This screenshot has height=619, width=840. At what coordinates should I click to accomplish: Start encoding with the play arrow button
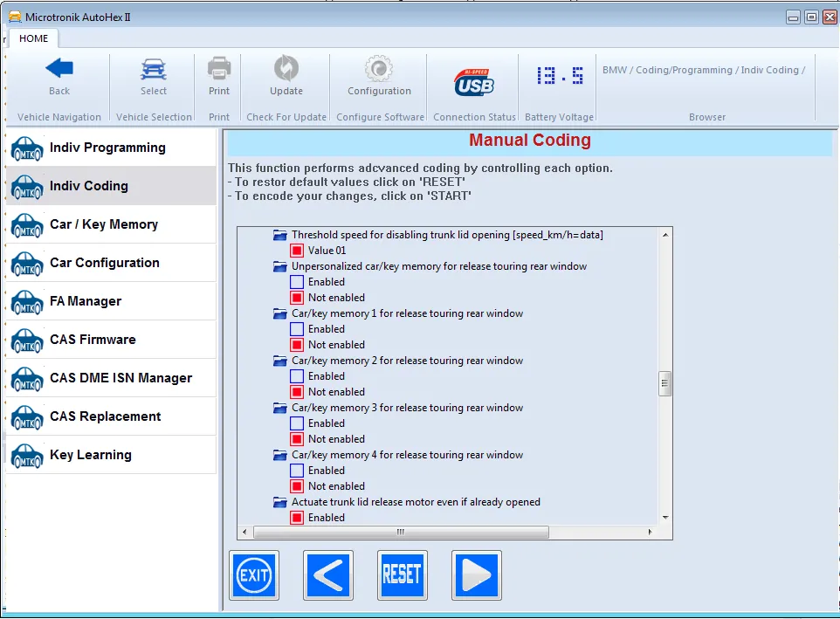[x=476, y=575]
